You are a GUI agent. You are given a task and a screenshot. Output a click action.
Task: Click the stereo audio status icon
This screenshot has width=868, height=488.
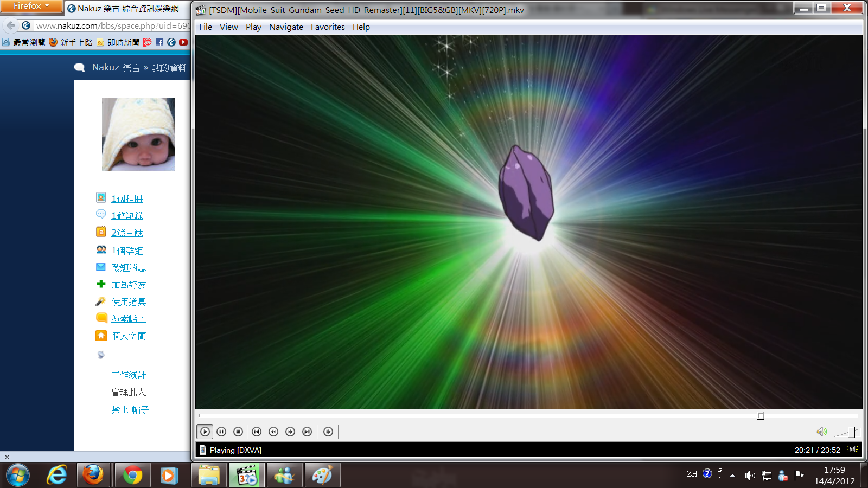pos(852,450)
